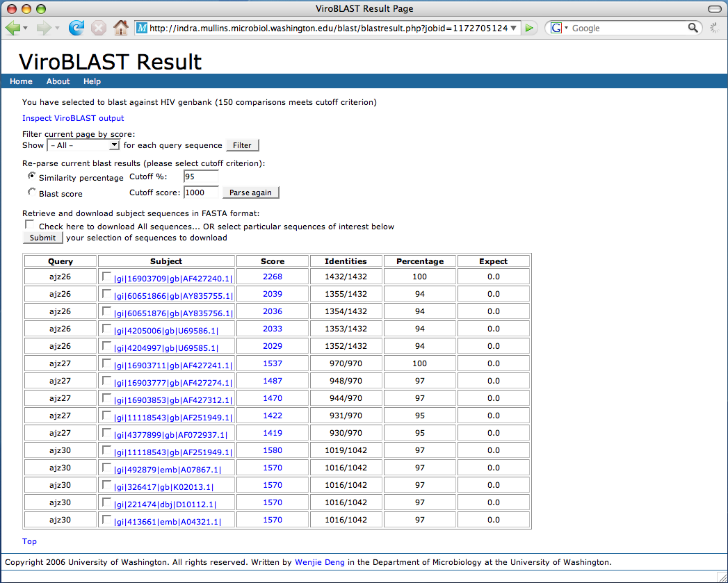Click the browser Forward arrow button
Screen dimensions: 728x583
[44, 28]
